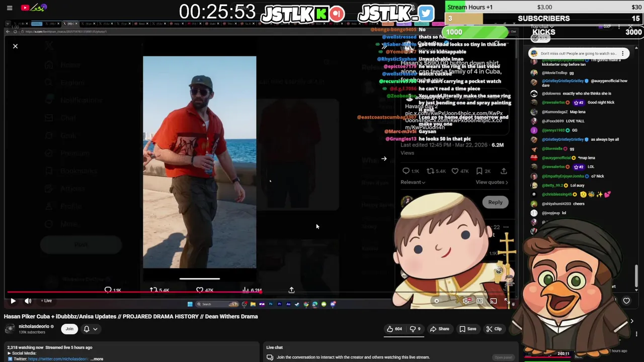The width and height of the screenshot is (644, 362).
Task: Open nicholasdeorio channel avatar
Action: point(10,329)
